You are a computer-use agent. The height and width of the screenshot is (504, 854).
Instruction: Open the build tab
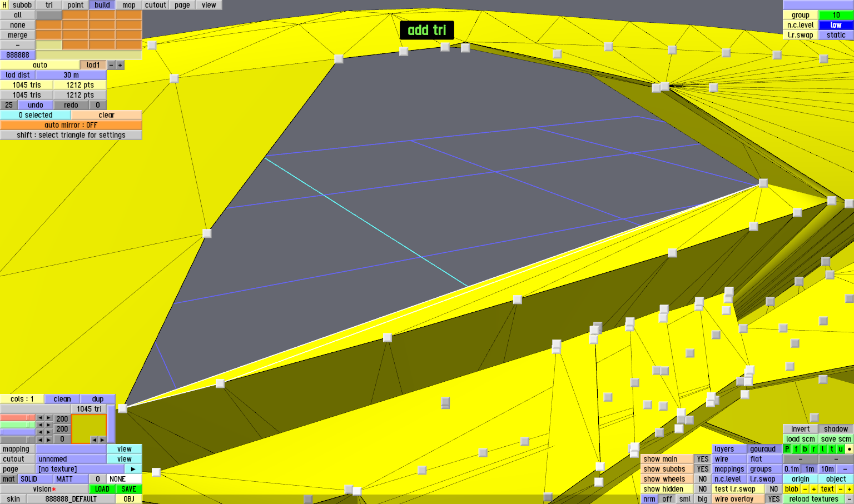102,5
